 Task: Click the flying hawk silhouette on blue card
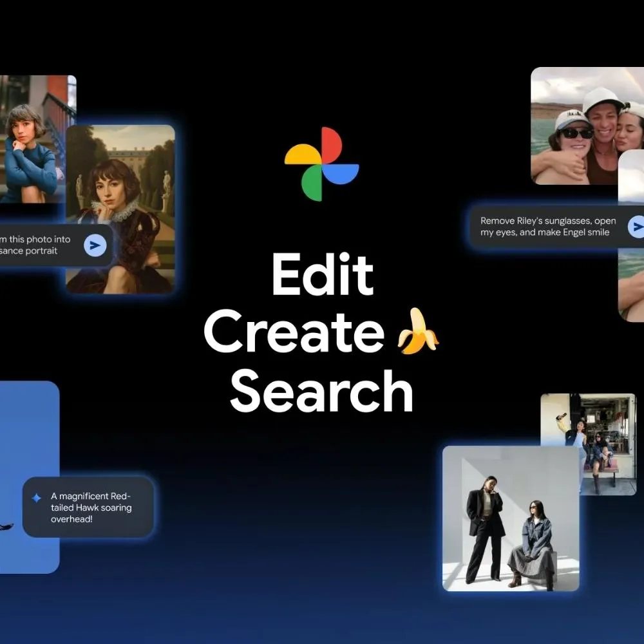tap(5, 527)
